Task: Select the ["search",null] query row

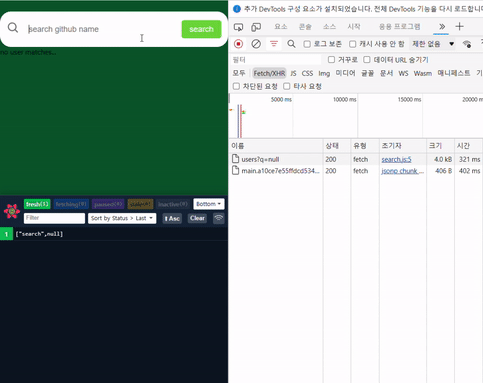Action: coord(114,234)
